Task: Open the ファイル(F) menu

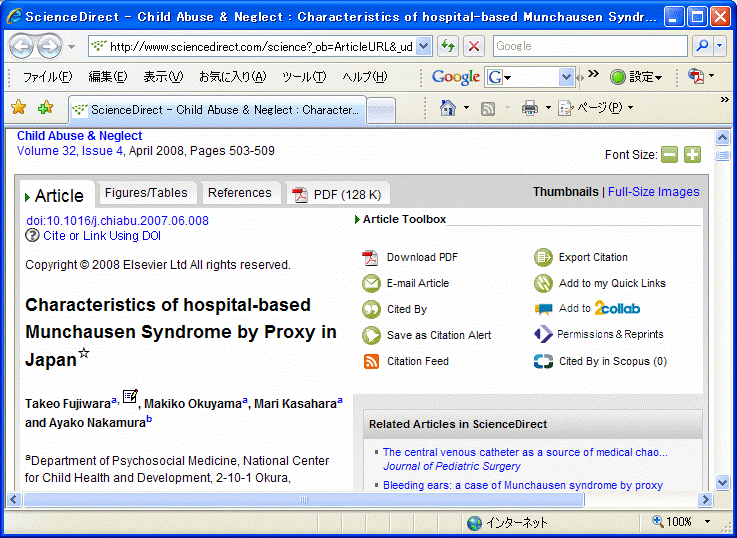Action: [47, 77]
